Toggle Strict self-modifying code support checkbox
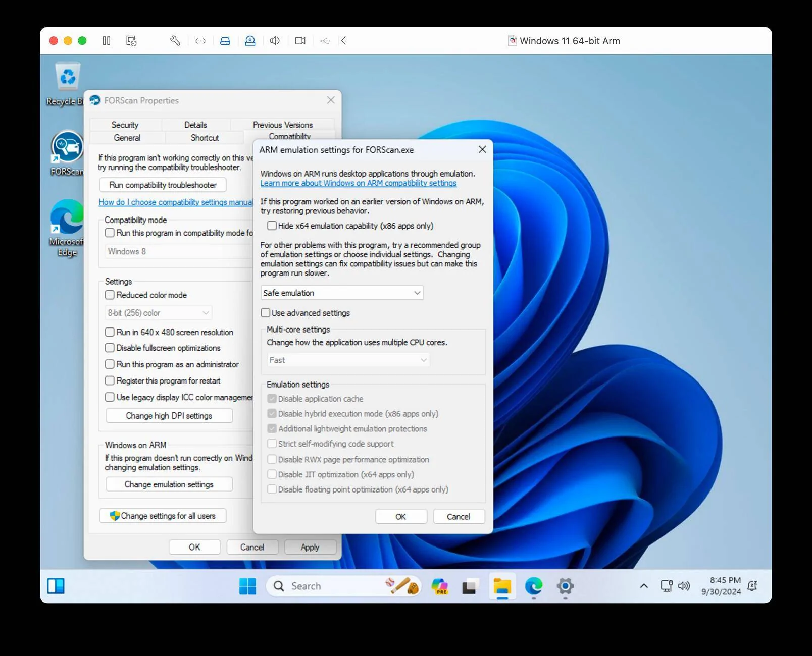 272,444
